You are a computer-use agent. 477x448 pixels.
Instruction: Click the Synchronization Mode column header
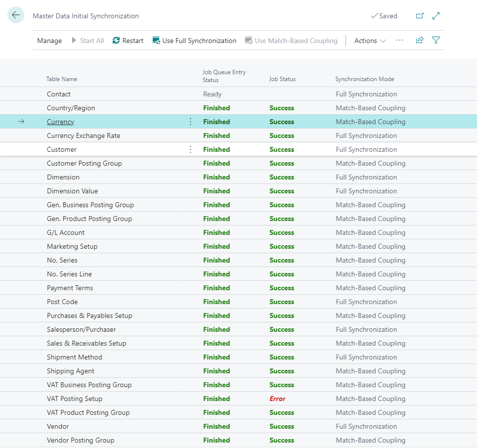pyautogui.click(x=364, y=79)
